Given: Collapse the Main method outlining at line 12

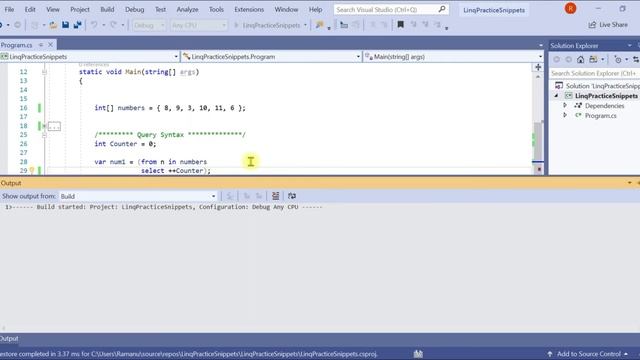Looking at the screenshot, I should pos(44,72).
